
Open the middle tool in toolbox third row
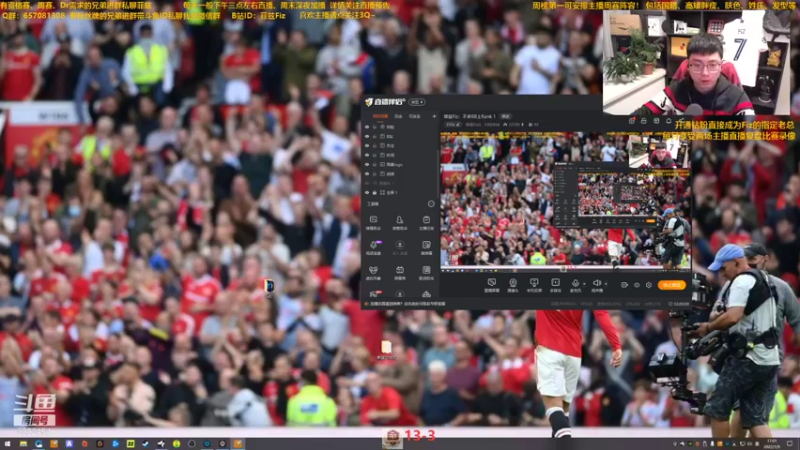click(x=399, y=273)
